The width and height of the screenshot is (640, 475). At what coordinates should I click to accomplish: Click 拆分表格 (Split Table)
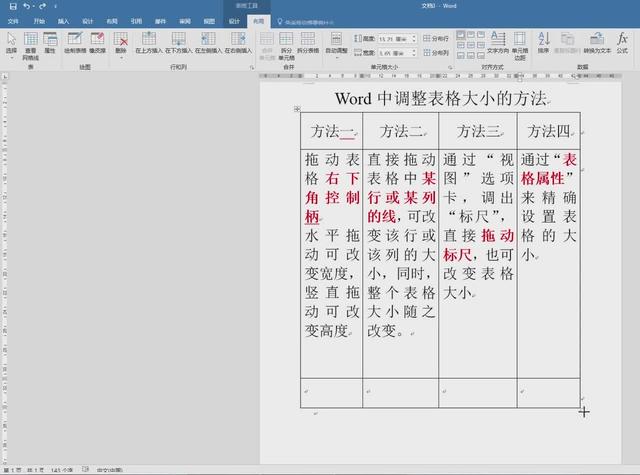308,43
